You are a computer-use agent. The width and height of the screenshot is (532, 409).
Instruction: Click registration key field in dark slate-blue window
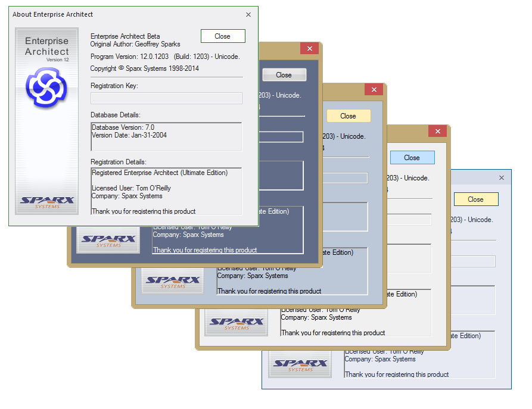click(281, 137)
